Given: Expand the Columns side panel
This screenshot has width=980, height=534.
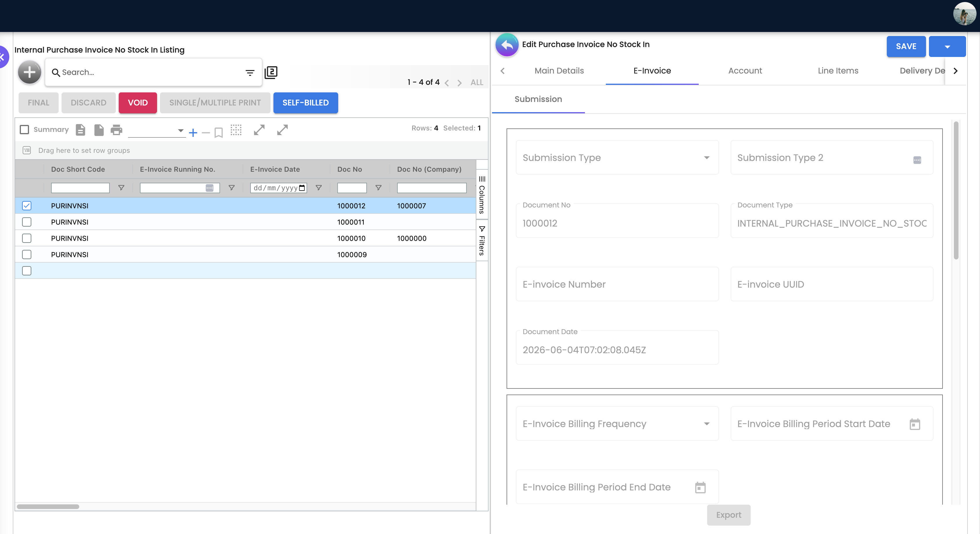Looking at the screenshot, I should click(482, 195).
